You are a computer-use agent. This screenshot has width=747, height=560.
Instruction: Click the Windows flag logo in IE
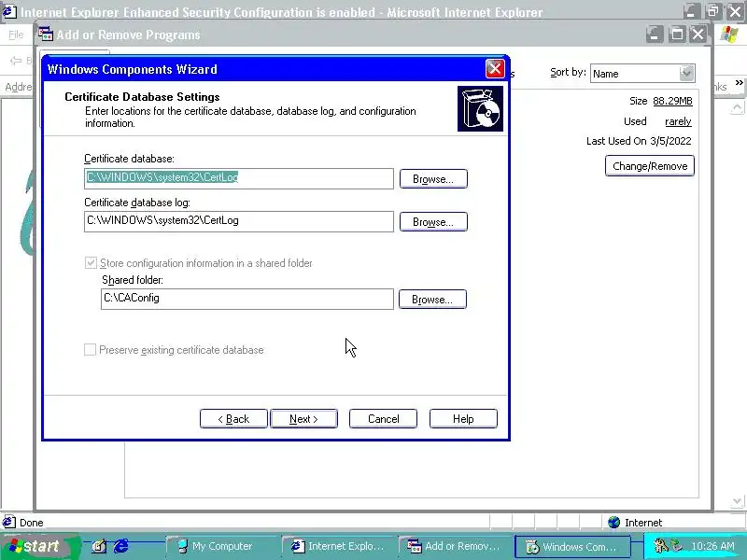729,35
